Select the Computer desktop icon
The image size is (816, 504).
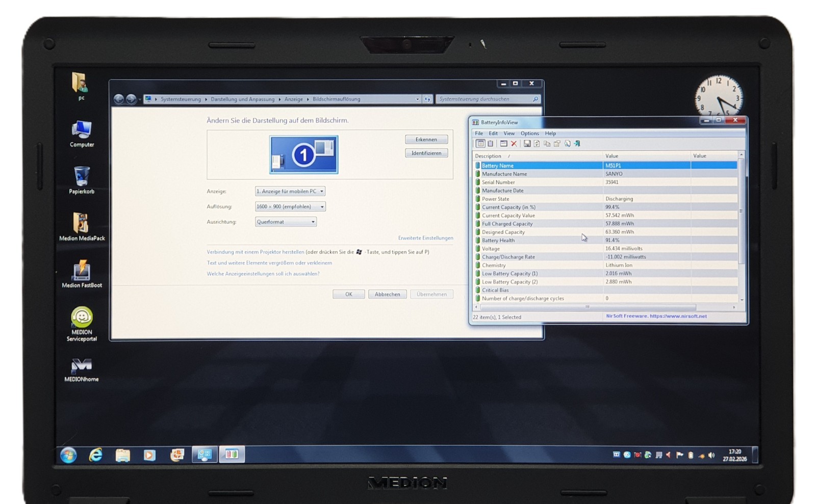82,134
